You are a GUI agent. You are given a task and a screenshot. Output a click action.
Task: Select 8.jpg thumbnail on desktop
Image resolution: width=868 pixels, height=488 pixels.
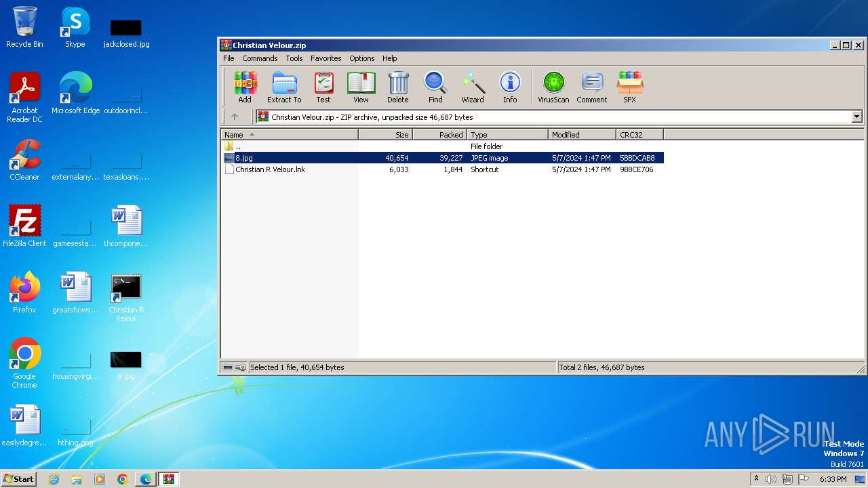tap(126, 366)
